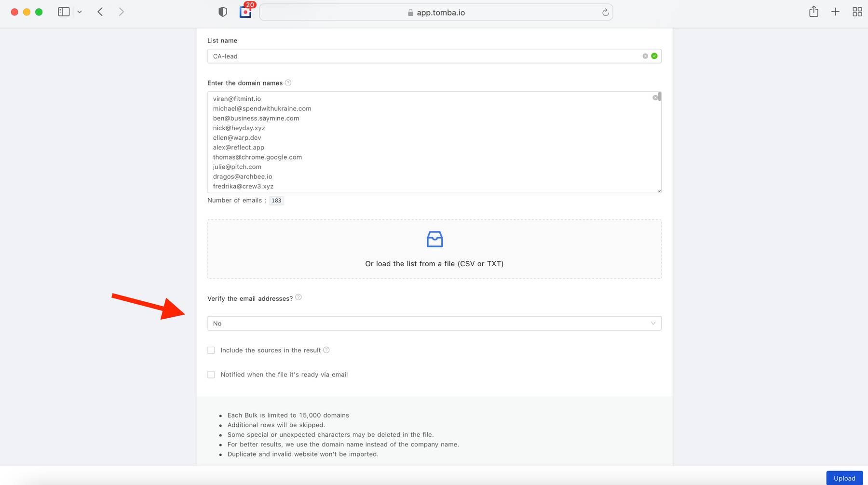Show the tab overview grid
Screen dimensions: 868x485
click(x=857, y=12)
